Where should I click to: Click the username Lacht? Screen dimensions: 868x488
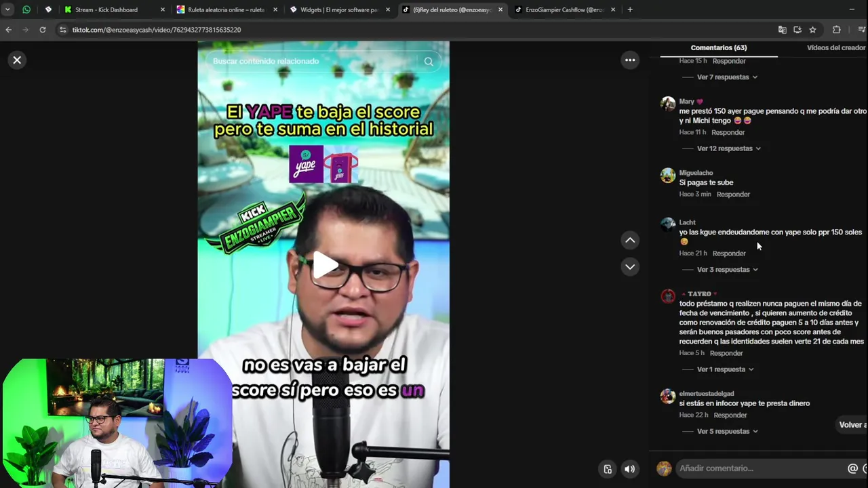[x=687, y=222]
